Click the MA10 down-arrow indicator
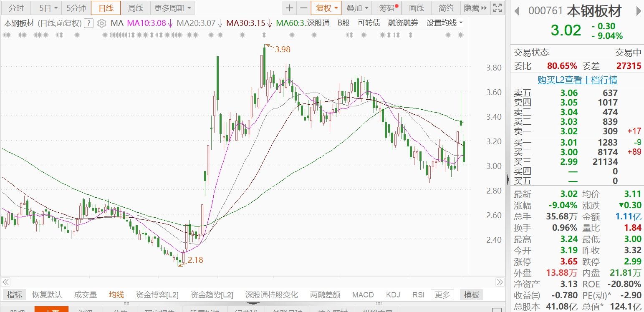 170,23
